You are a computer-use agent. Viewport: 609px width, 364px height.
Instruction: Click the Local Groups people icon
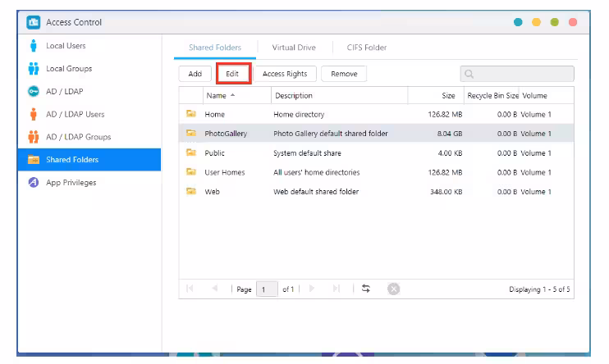point(34,68)
